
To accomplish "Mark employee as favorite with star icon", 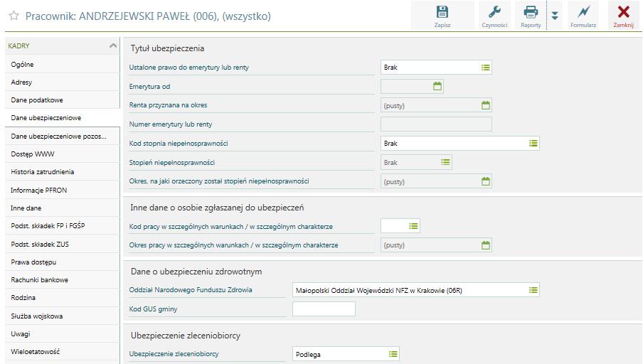I will (14, 16).
